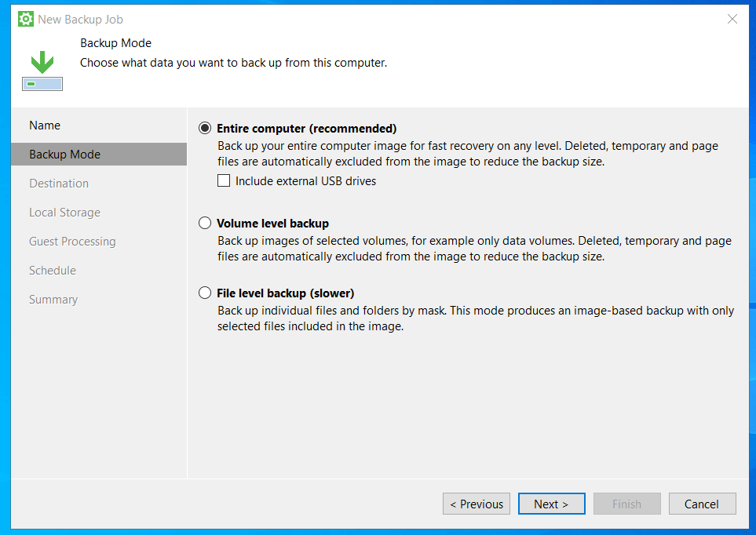Close the New Backup Job window
This screenshot has width=756, height=535.
coord(732,19)
